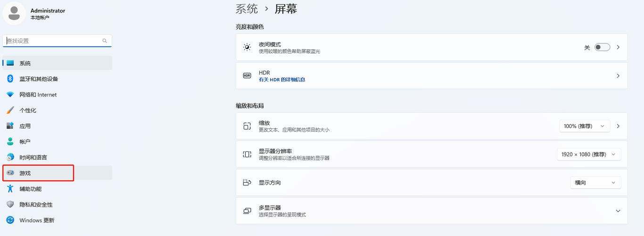Open the 横向 orientation dropdown

[595, 183]
